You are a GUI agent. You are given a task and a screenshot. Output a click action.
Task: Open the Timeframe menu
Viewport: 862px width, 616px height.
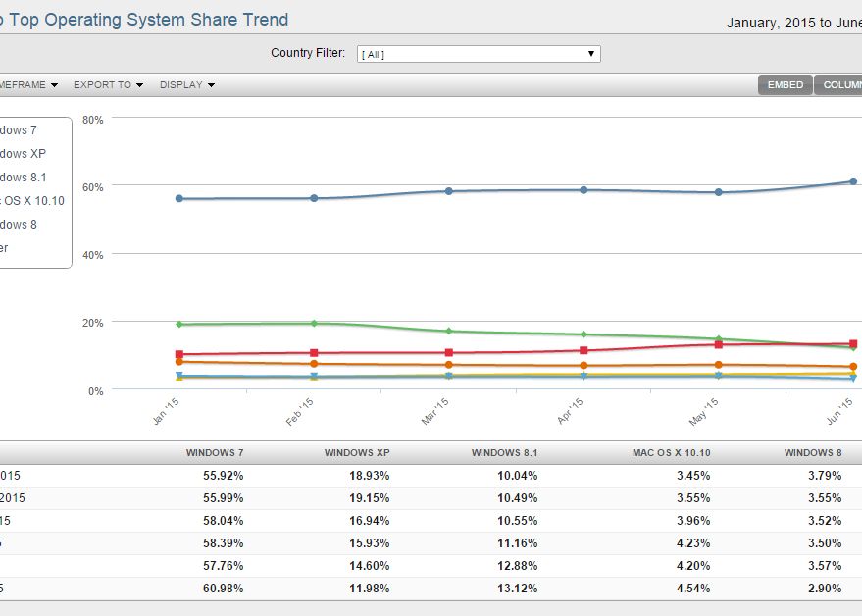(x=29, y=85)
